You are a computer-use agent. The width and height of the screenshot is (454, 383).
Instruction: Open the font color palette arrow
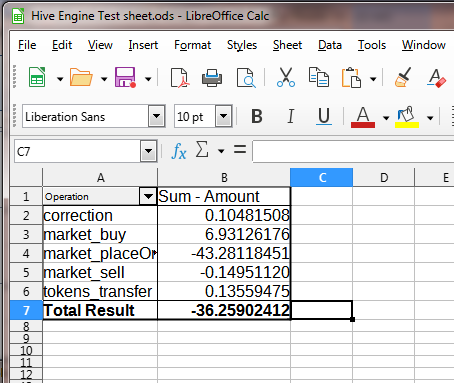click(386, 118)
